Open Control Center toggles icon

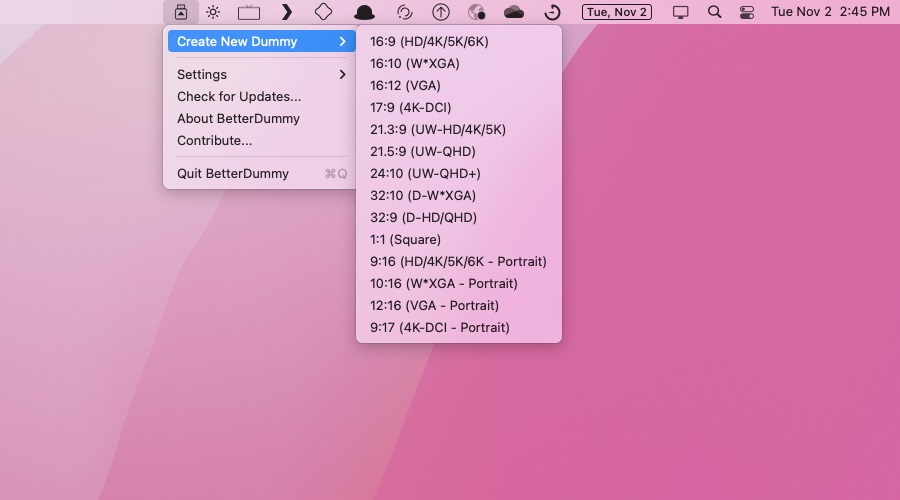tap(747, 12)
